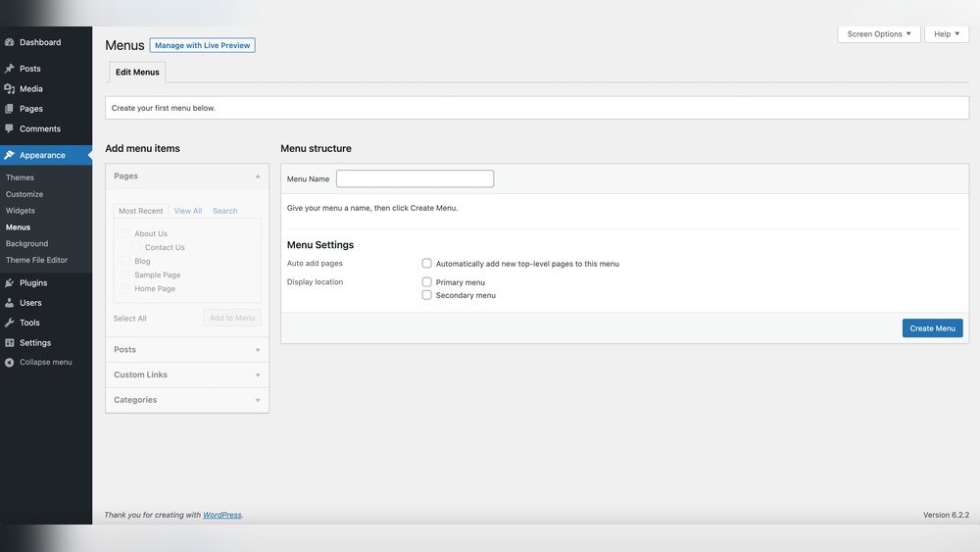Click the Menu Settings heading
980x552 pixels.
click(320, 245)
